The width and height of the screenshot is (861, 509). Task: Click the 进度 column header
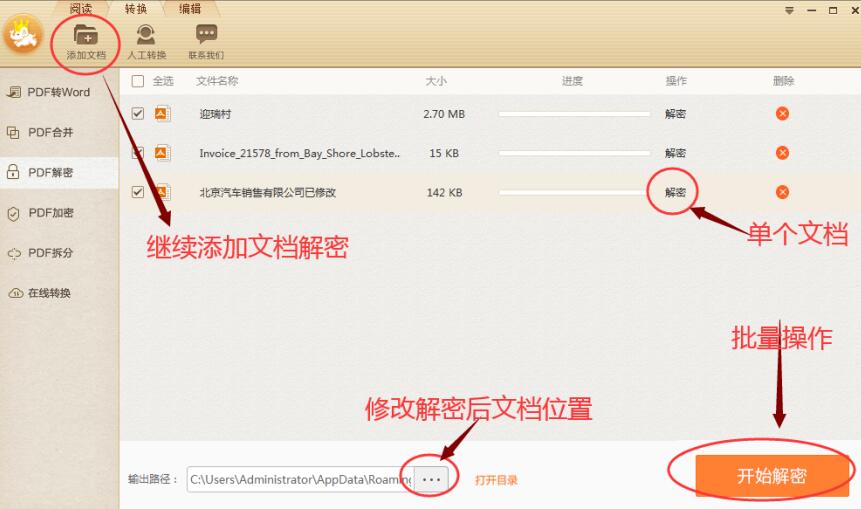point(572,81)
